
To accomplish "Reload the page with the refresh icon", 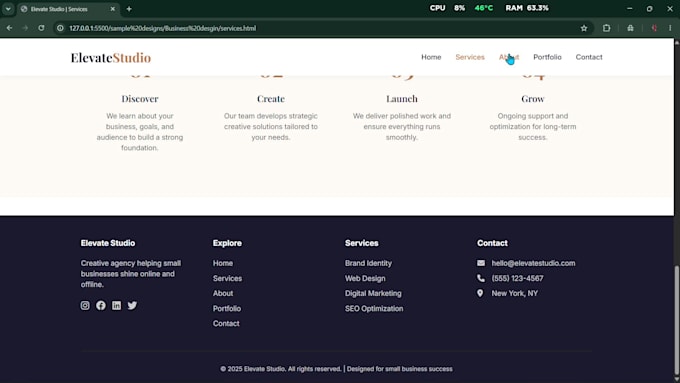I will point(41,28).
